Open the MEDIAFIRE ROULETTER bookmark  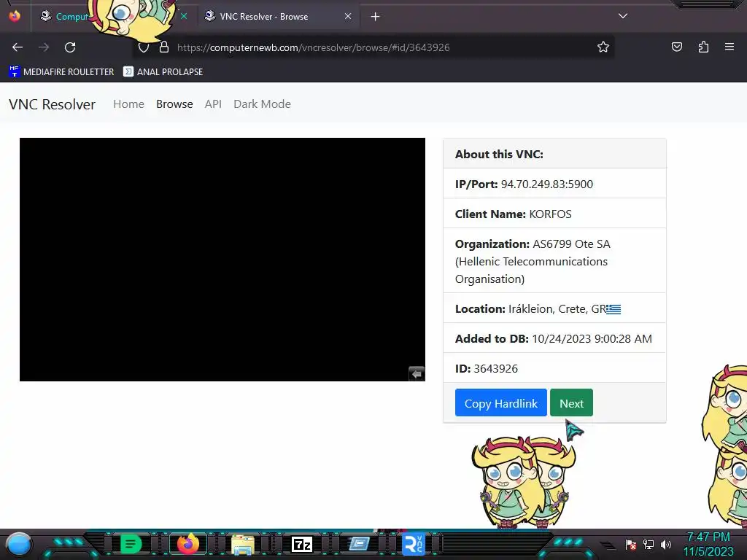coord(61,72)
